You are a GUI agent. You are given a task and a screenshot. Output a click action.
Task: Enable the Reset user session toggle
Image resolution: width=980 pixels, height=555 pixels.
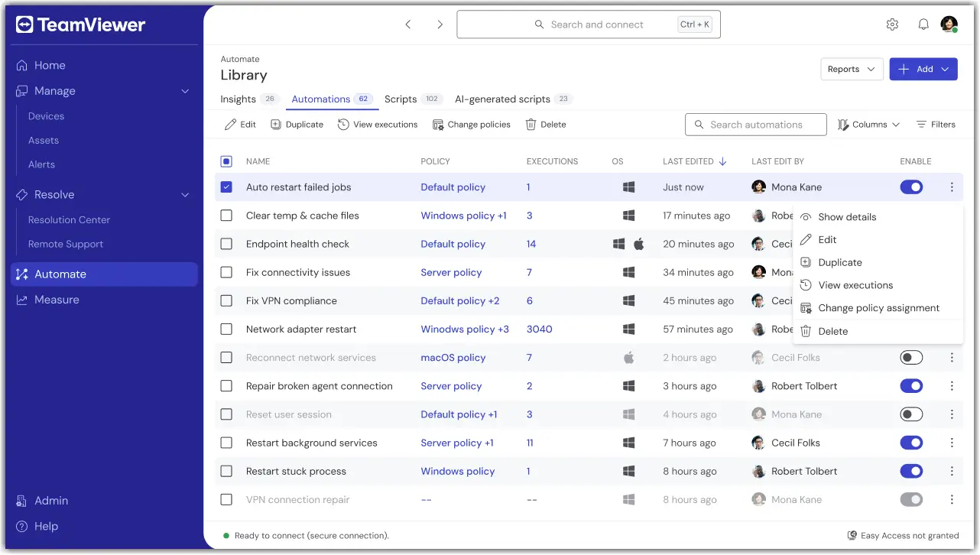click(x=911, y=414)
